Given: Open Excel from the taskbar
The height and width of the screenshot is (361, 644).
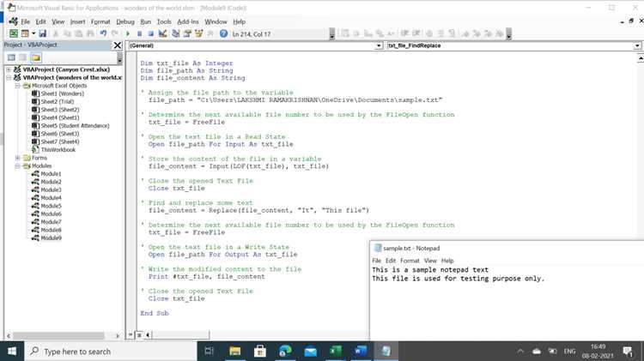Looking at the screenshot, I should 336,352.
